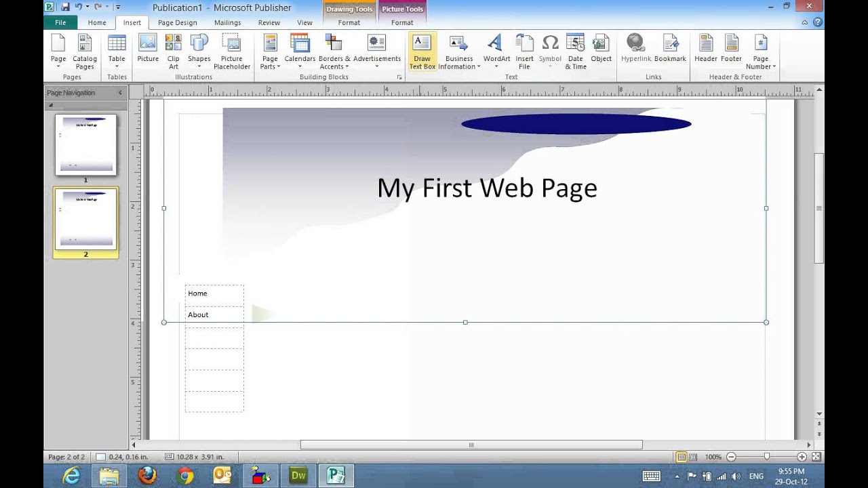Minimize the ribbon with the caret
The image size is (868, 488).
pyautogui.click(x=805, y=22)
